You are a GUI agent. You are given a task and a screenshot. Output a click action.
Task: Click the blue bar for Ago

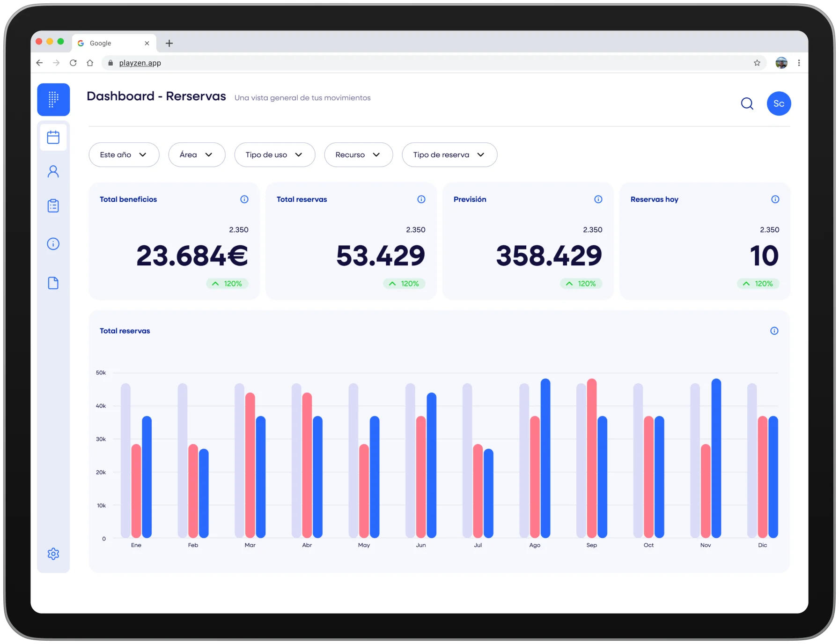(x=545, y=458)
